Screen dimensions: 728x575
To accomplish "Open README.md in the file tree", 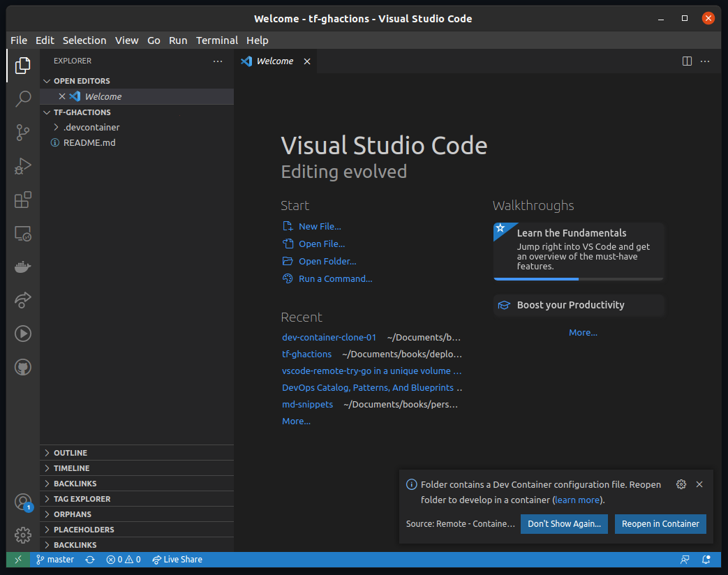I will (137, 143).
